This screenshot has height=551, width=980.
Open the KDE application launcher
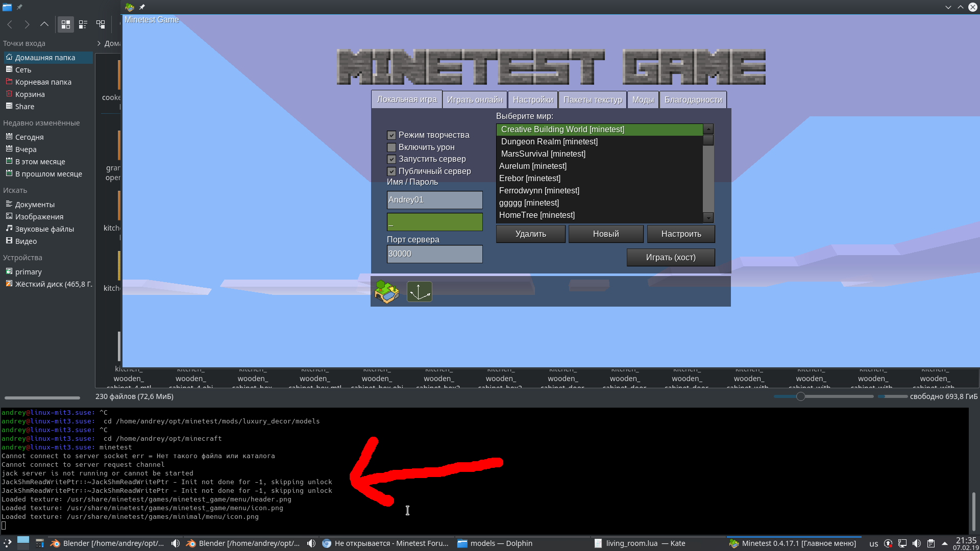click(x=7, y=543)
